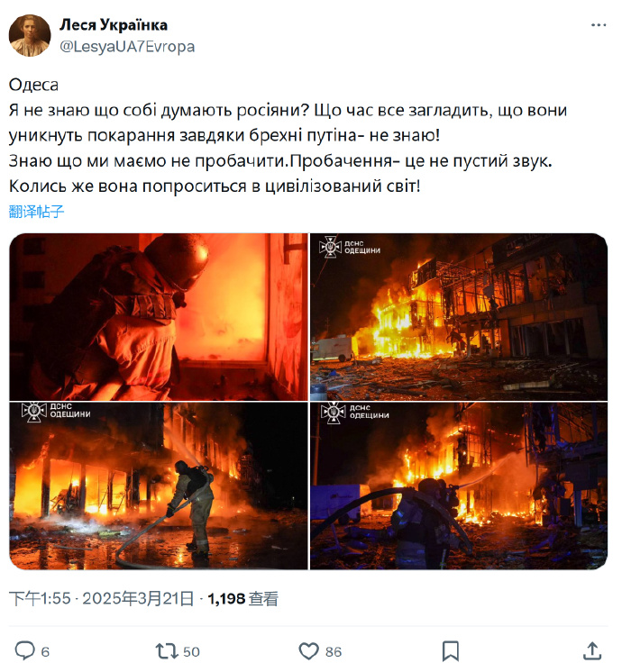Open the burning building photo top right
Image resolution: width=622 pixels, height=672 pixels.
[x=459, y=317]
